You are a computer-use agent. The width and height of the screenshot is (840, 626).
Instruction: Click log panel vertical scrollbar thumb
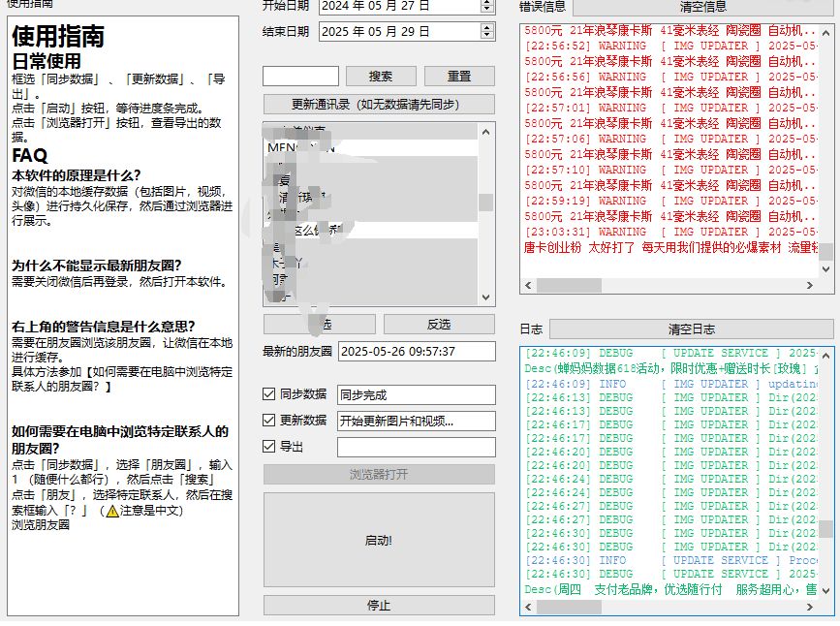tap(825, 529)
